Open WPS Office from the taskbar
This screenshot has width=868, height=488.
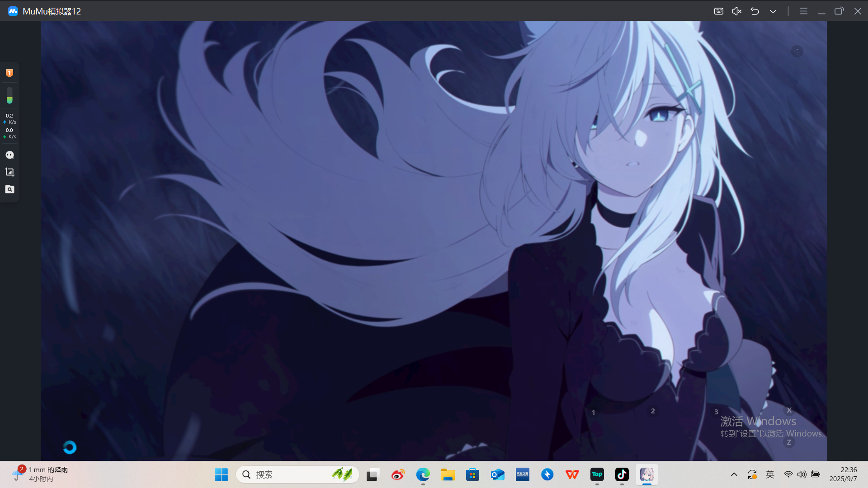pos(572,474)
